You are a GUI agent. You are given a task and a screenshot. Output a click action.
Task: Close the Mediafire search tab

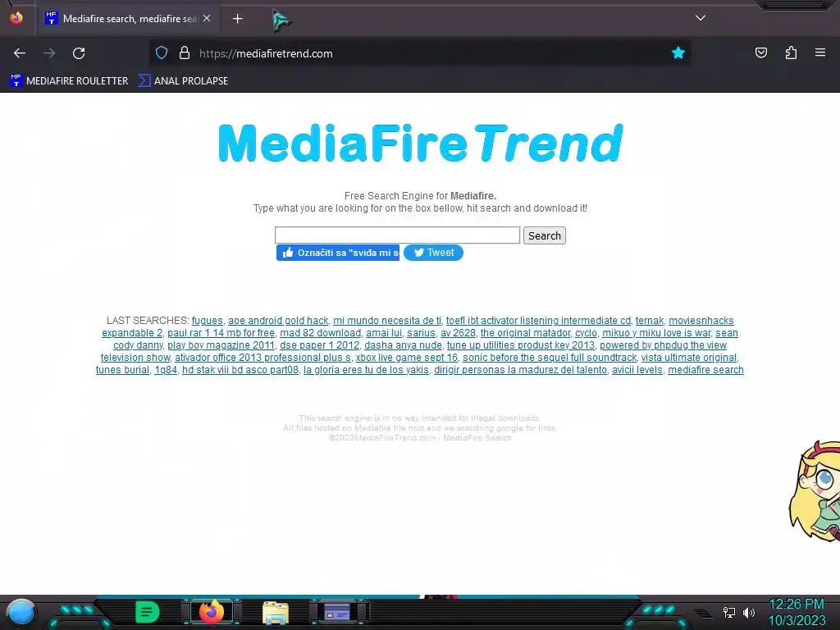[207, 18]
